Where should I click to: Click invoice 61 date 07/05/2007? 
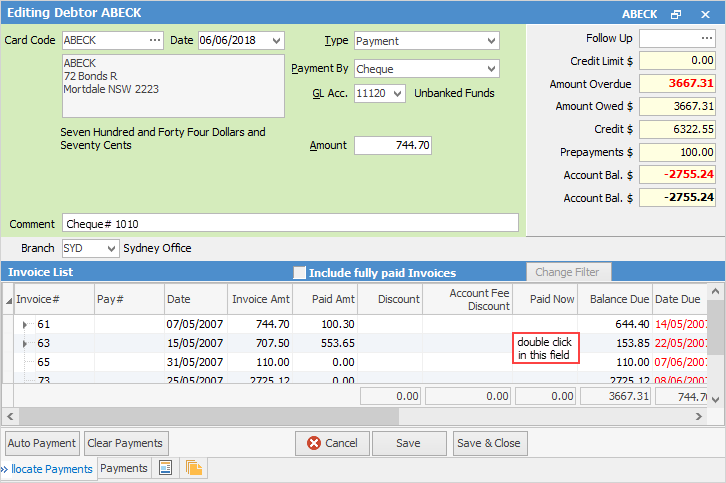(x=195, y=324)
